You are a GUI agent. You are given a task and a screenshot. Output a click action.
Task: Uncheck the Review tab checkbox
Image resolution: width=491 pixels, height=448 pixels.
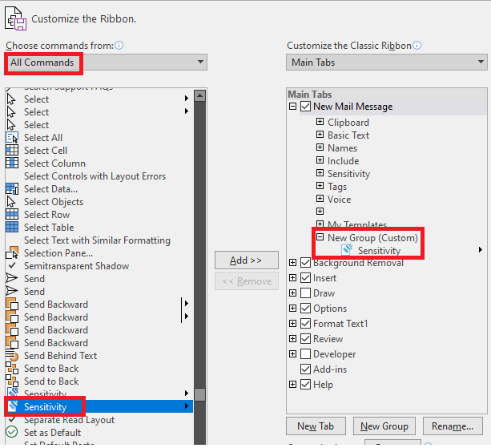coord(305,339)
